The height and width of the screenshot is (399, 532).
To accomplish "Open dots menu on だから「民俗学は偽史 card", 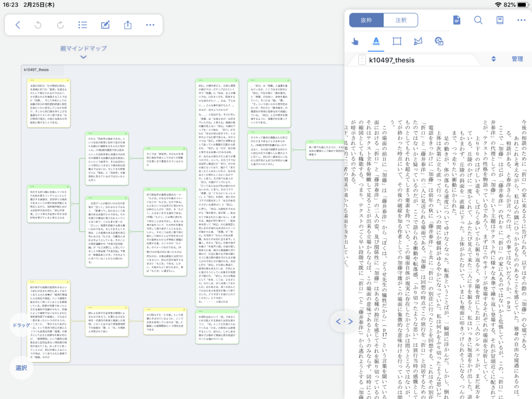I will [x=90, y=133].
